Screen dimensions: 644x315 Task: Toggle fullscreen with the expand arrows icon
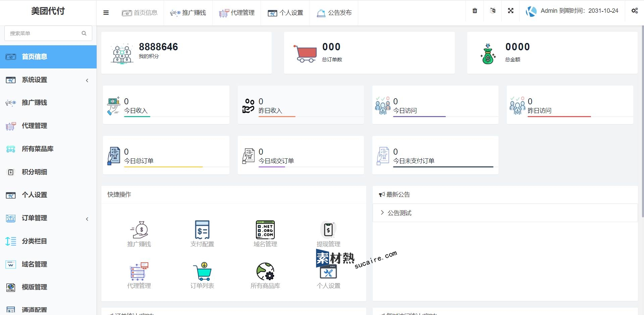511,11
